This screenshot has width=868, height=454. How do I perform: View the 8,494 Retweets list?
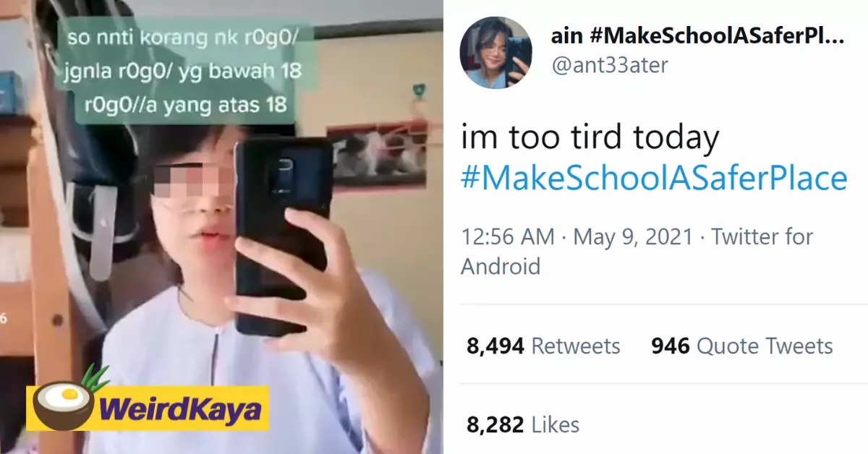point(543,346)
